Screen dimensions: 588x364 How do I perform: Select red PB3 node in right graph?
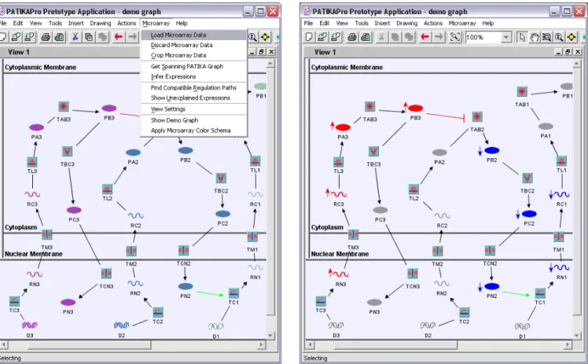[x=416, y=108]
